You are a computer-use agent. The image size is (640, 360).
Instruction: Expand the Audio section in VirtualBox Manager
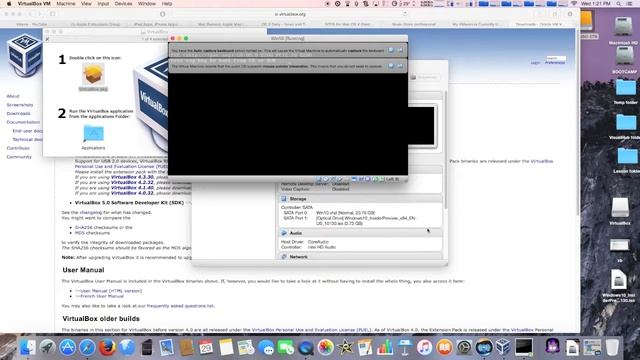click(x=296, y=233)
